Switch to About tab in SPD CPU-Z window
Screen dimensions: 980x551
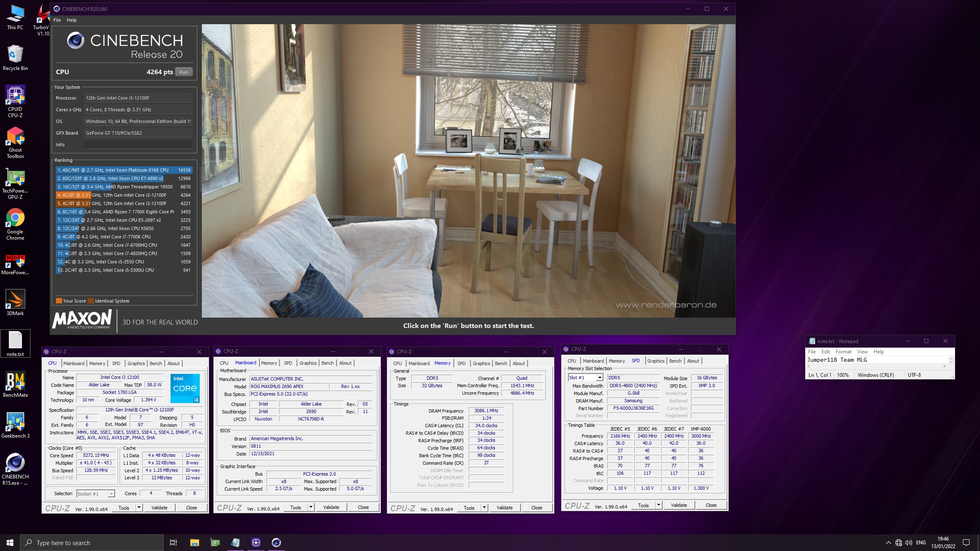[x=693, y=361]
